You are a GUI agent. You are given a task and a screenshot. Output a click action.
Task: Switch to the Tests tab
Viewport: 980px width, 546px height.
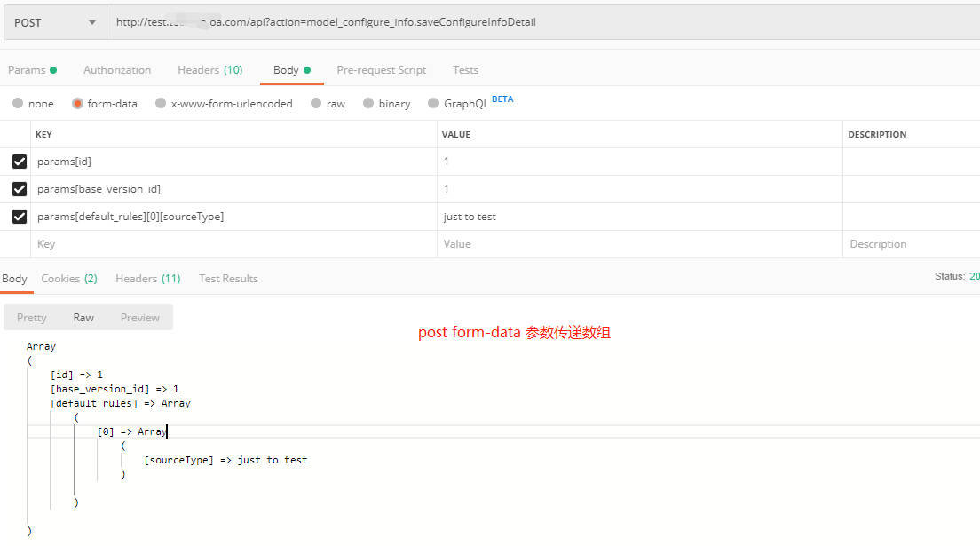[x=465, y=69]
